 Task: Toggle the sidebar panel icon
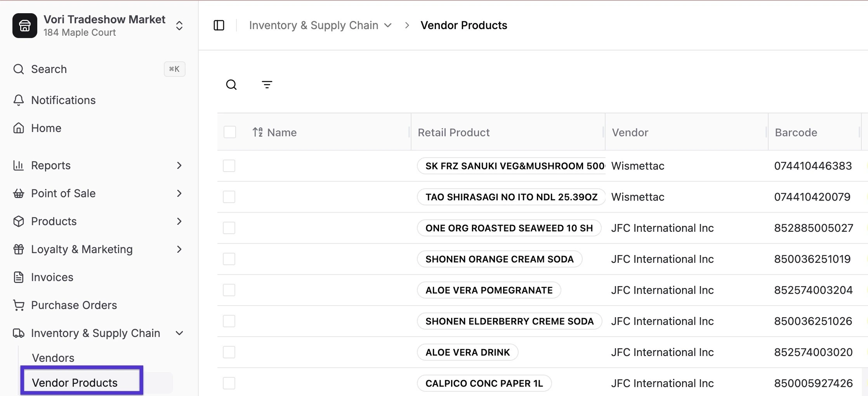(x=219, y=25)
